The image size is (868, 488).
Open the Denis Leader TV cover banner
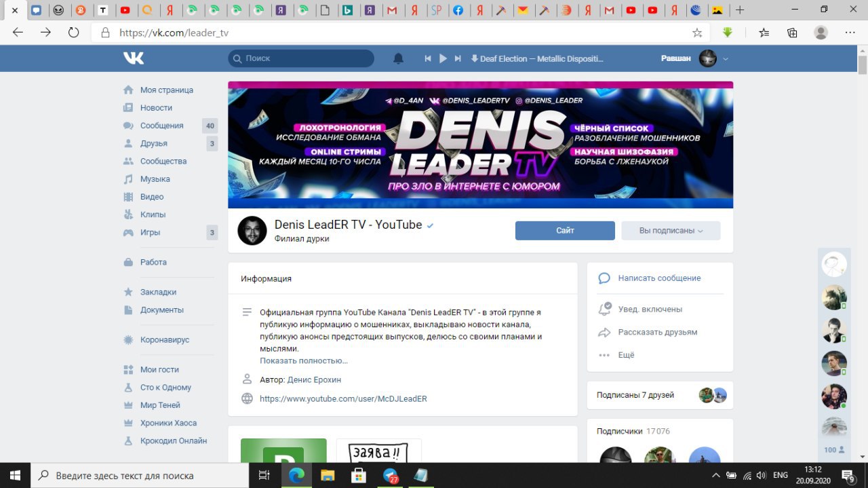point(480,145)
